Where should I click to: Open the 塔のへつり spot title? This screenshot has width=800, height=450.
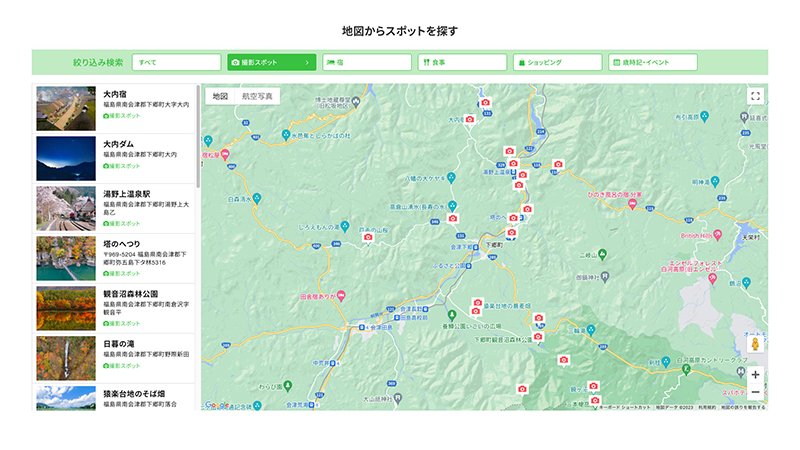(x=121, y=244)
